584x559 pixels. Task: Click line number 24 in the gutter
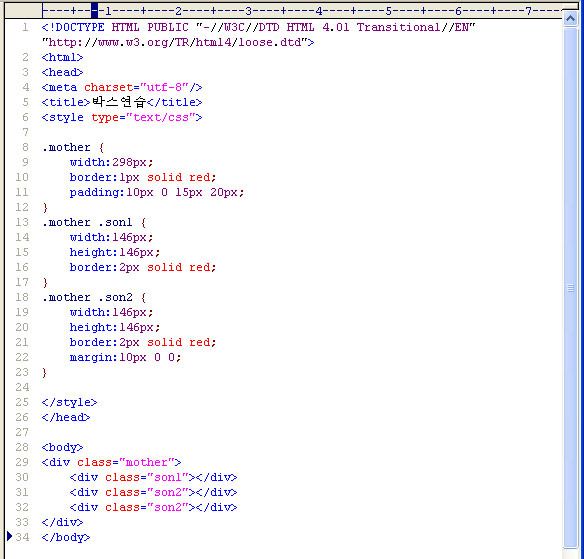[22, 387]
